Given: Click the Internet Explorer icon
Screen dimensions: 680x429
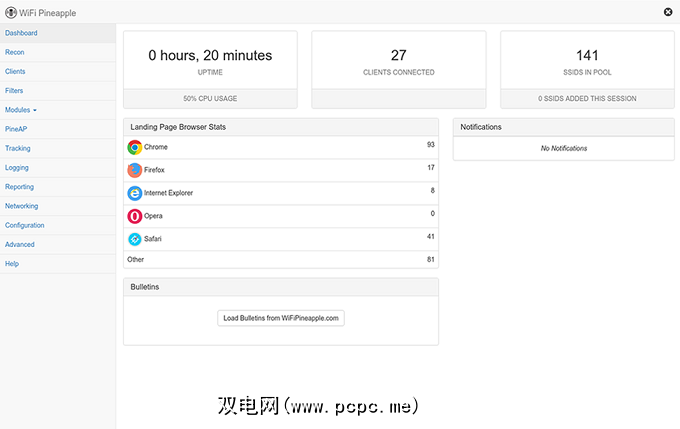Looking at the screenshot, I should (134, 193).
